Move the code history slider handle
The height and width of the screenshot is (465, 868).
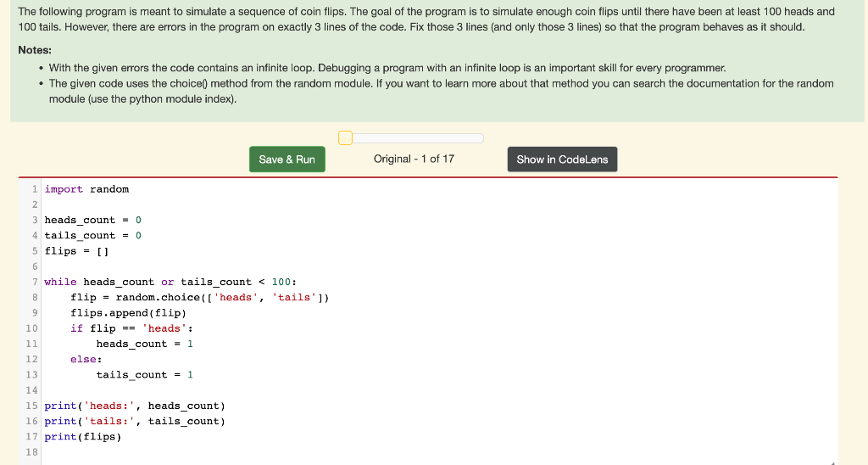(x=346, y=138)
